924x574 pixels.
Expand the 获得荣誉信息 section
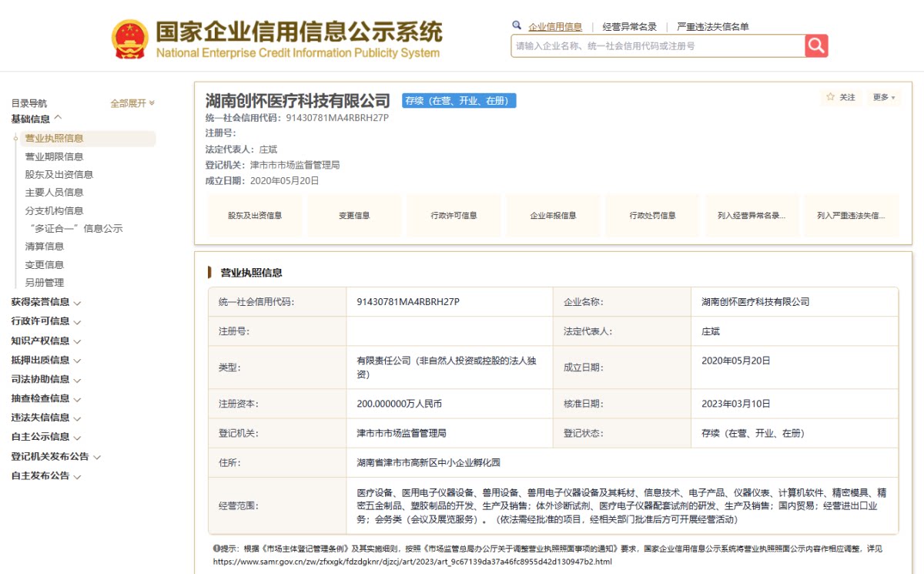click(46, 302)
